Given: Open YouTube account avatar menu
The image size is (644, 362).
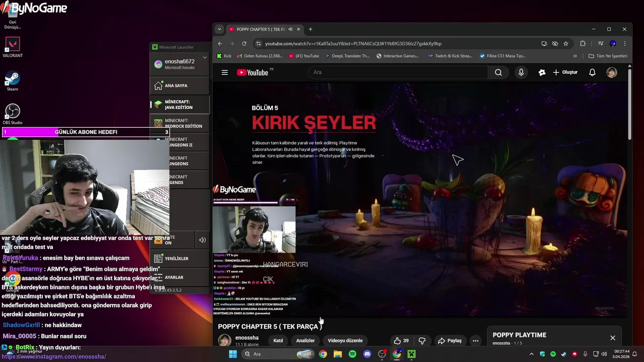Looking at the screenshot, I should pyautogui.click(x=611, y=72).
